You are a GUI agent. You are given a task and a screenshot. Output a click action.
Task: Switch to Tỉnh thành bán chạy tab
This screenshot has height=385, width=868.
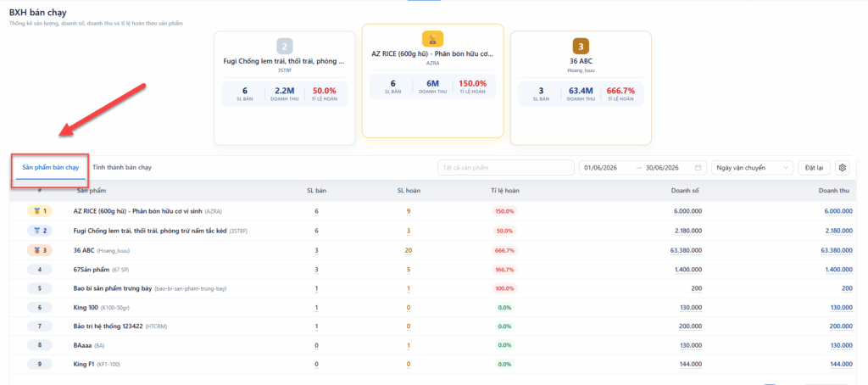coord(122,167)
